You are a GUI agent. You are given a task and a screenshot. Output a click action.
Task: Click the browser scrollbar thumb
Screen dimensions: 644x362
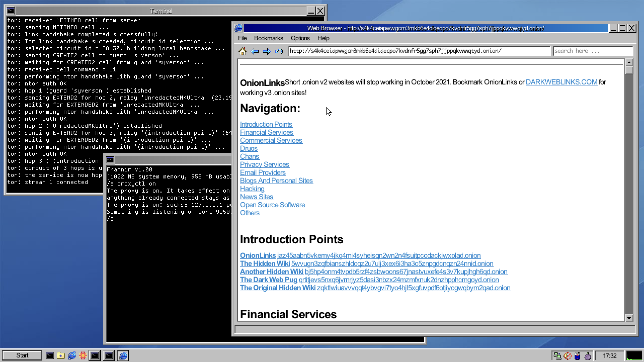point(629,70)
